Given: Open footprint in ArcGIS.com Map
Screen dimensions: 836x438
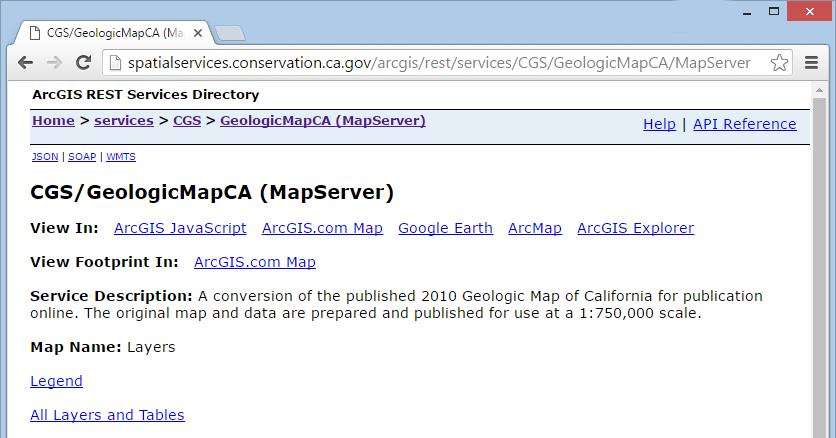Looking at the screenshot, I should 255,262.
